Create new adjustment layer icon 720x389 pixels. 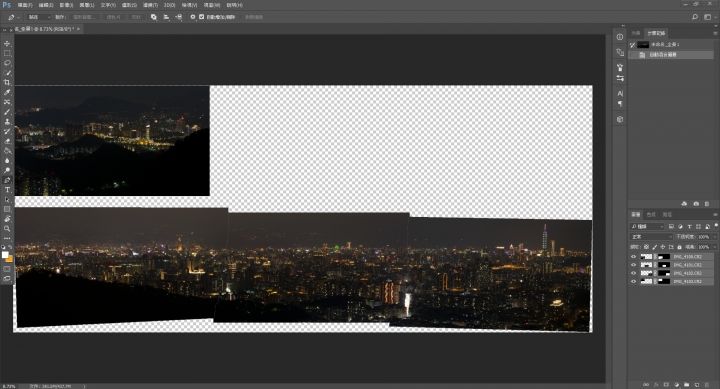pos(676,384)
